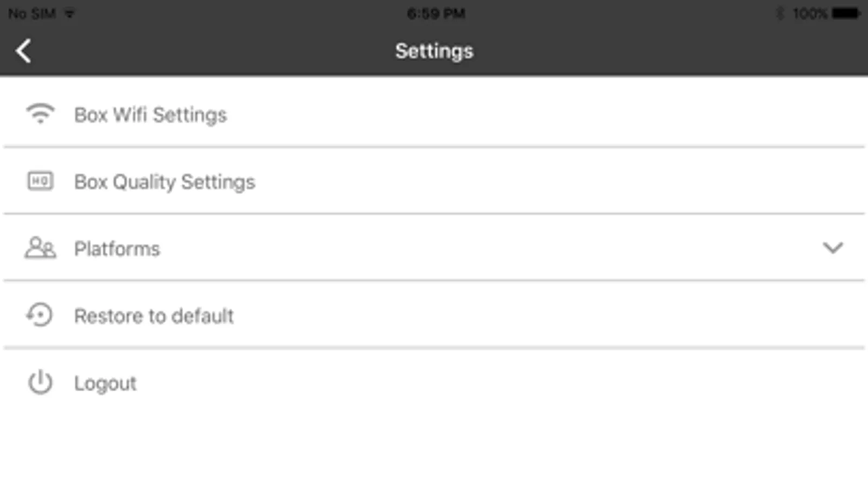Click the wifi icon beside Box Wifi Settings
Image resolution: width=868 pixels, height=489 pixels.
(40, 114)
